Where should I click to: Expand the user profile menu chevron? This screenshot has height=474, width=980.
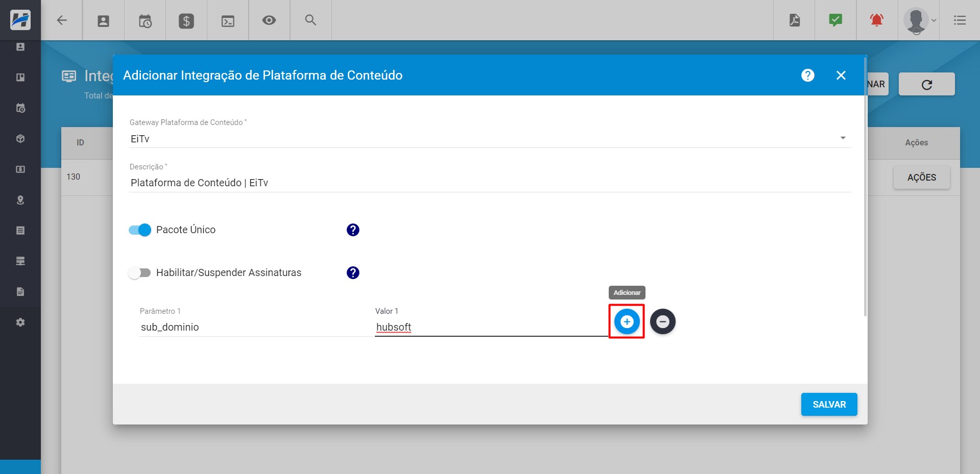[935, 20]
